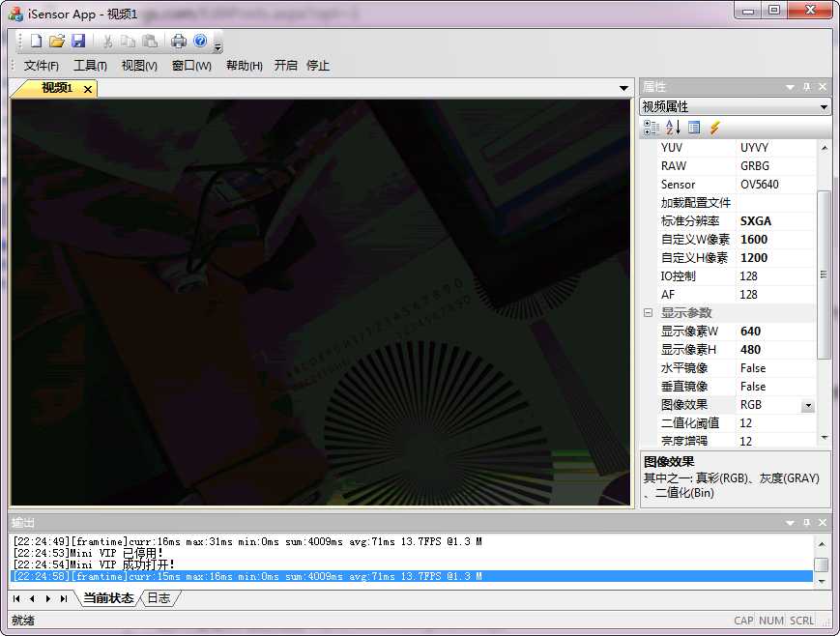Close the 视频1 document tab

(88, 89)
